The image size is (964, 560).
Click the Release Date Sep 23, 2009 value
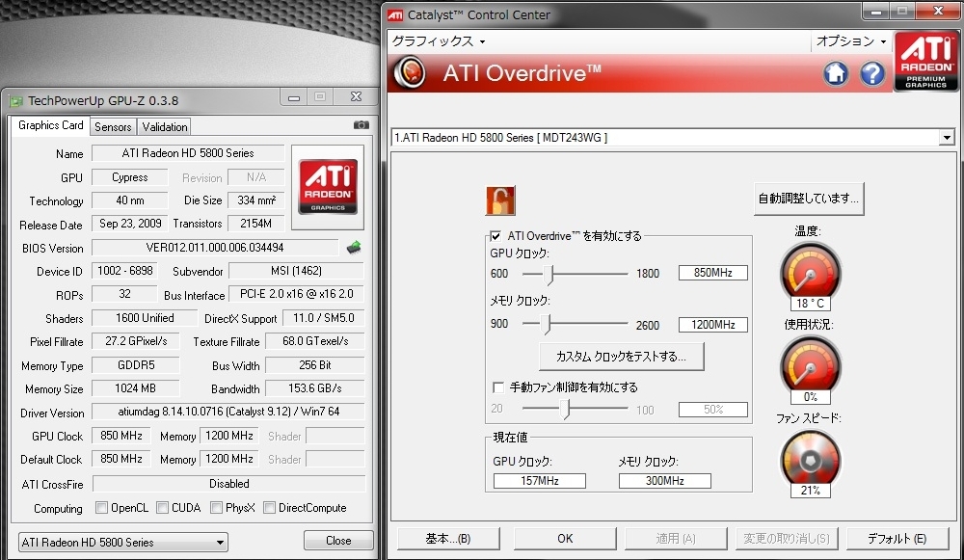click(x=130, y=224)
